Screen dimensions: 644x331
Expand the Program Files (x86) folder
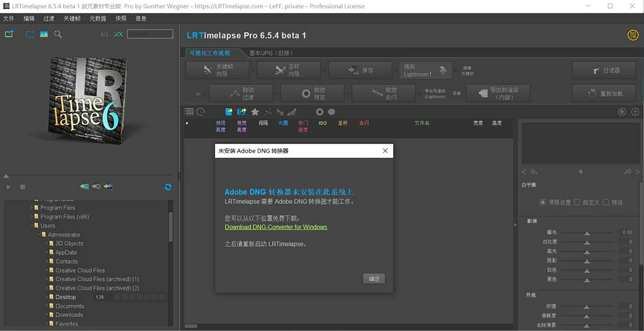pos(32,217)
